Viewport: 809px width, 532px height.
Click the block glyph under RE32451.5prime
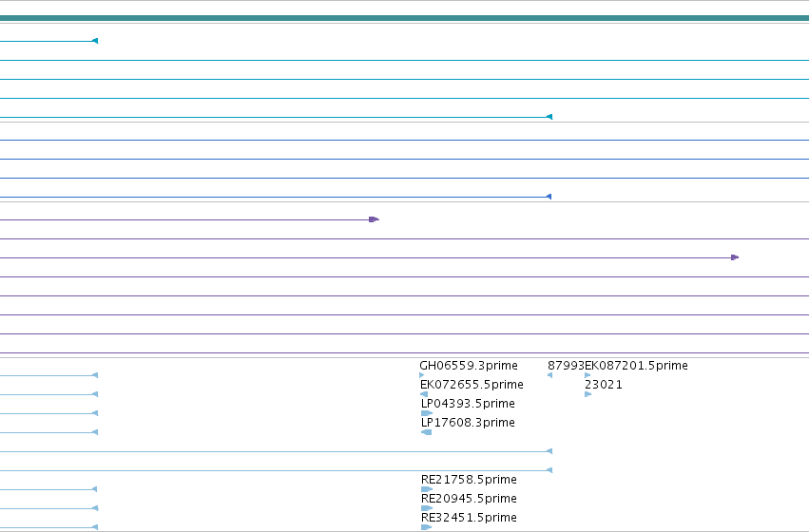pos(426,527)
